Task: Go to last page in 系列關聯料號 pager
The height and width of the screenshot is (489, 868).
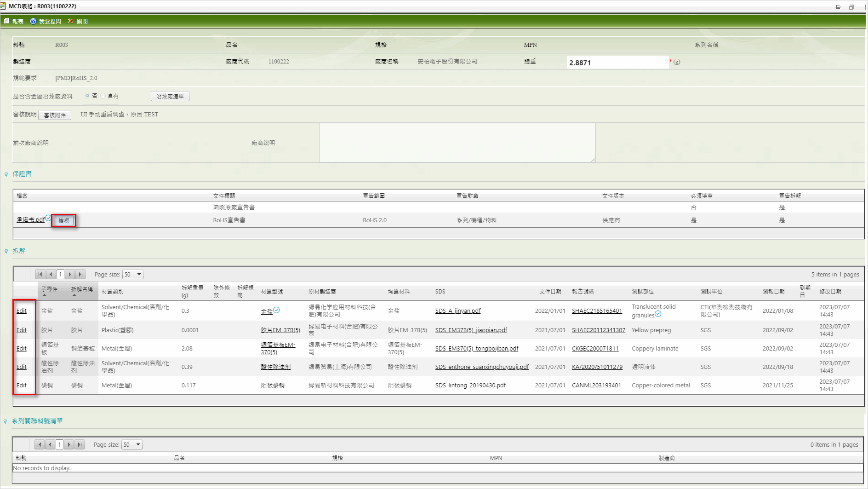Action: 80,445
